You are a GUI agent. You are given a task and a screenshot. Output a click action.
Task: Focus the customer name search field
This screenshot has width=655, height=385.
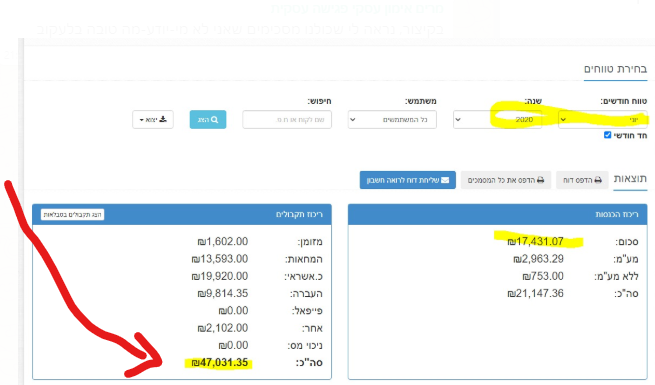coord(287,119)
